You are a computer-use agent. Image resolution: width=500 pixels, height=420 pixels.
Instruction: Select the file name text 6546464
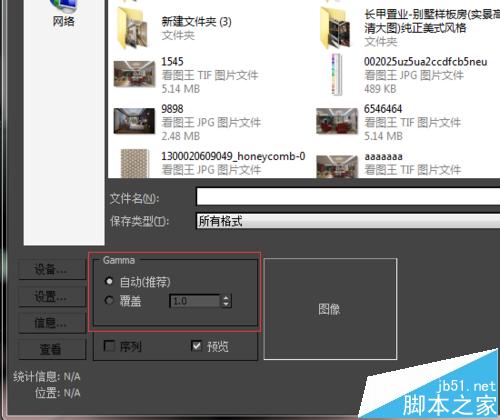pos(383,109)
